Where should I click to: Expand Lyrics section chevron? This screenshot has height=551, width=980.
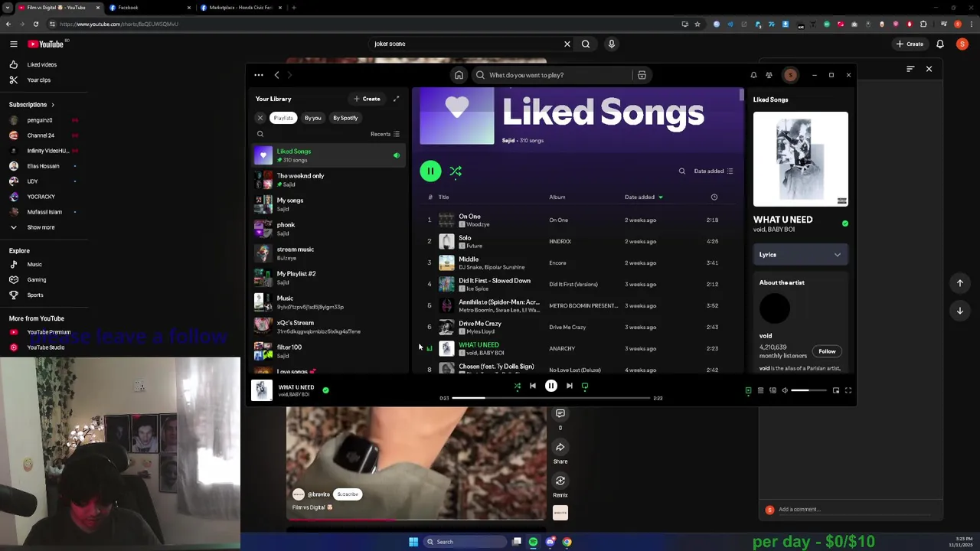tap(838, 255)
